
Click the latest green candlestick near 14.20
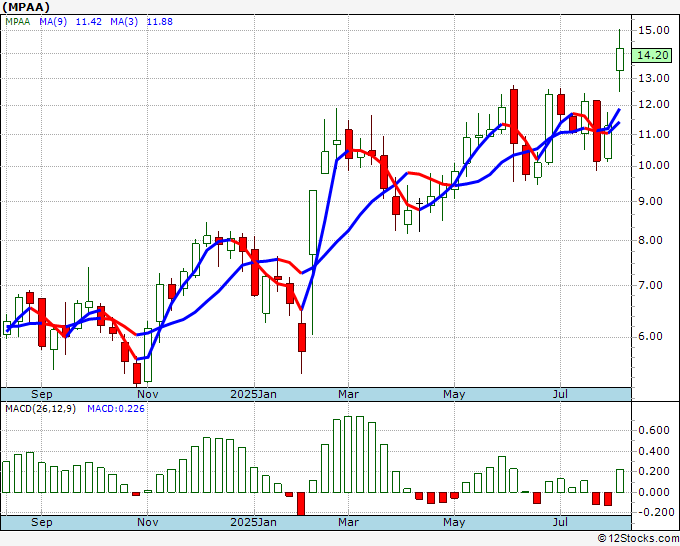click(620, 59)
